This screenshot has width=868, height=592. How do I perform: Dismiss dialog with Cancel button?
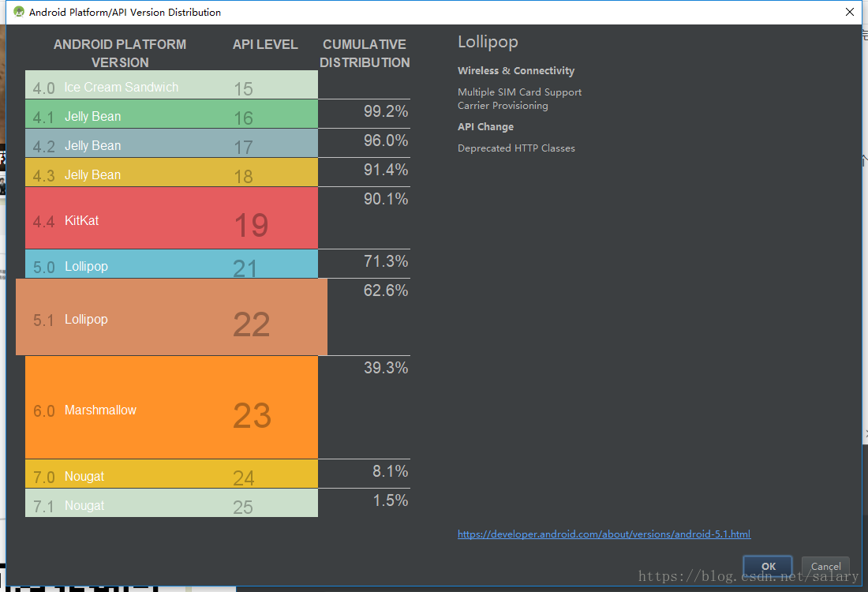(x=825, y=566)
